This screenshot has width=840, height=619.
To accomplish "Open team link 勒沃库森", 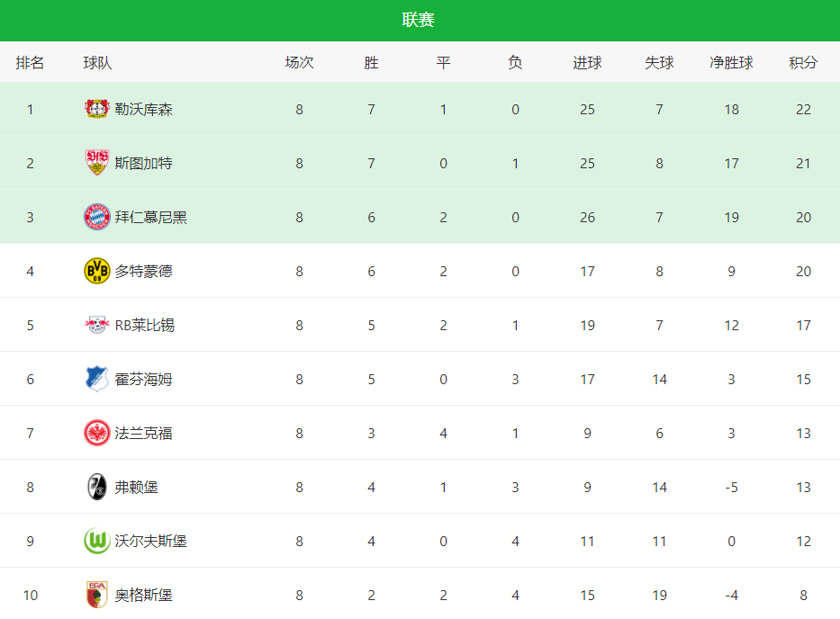I will tap(143, 109).
